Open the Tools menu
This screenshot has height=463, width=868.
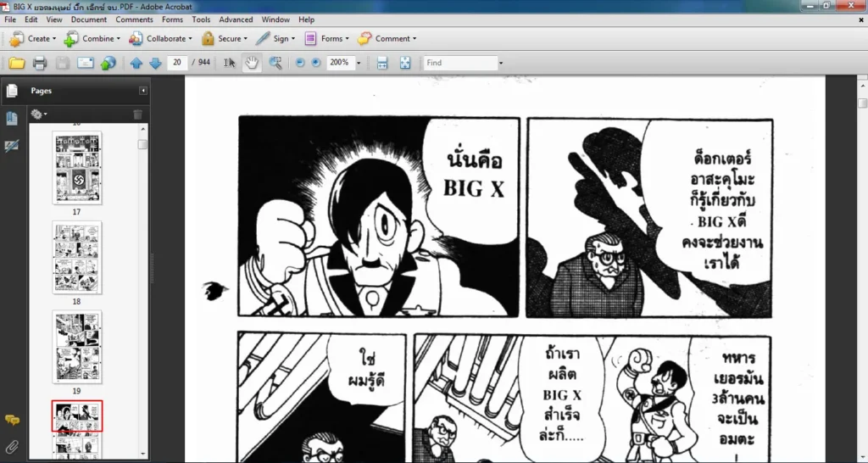coord(201,20)
